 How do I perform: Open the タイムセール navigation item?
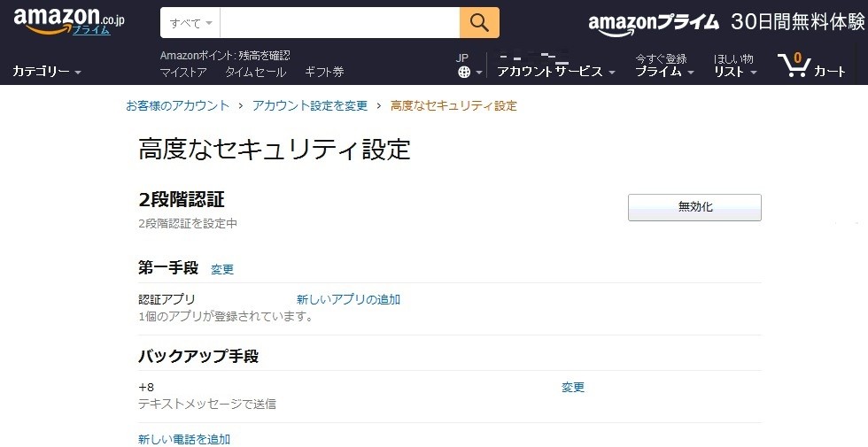tap(256, 72)
